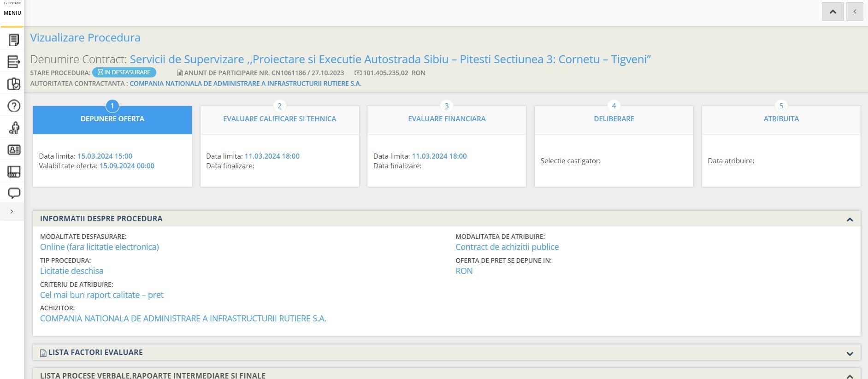This screenshot has width=868, height=379.
Task: Open the ACHIZITOR company name link
Action: tap(183, 319)
